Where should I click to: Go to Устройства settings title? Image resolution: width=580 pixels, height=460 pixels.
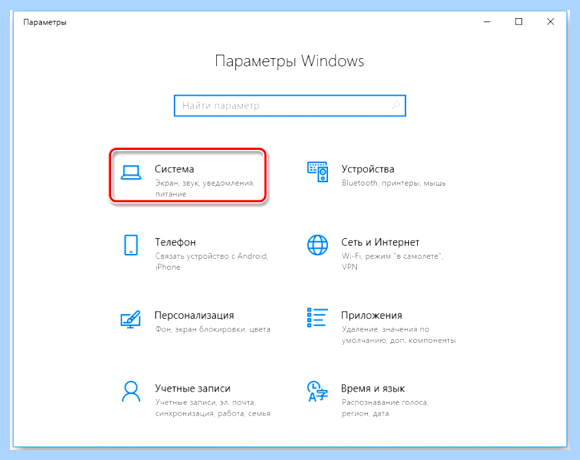[x=368, y=169]
